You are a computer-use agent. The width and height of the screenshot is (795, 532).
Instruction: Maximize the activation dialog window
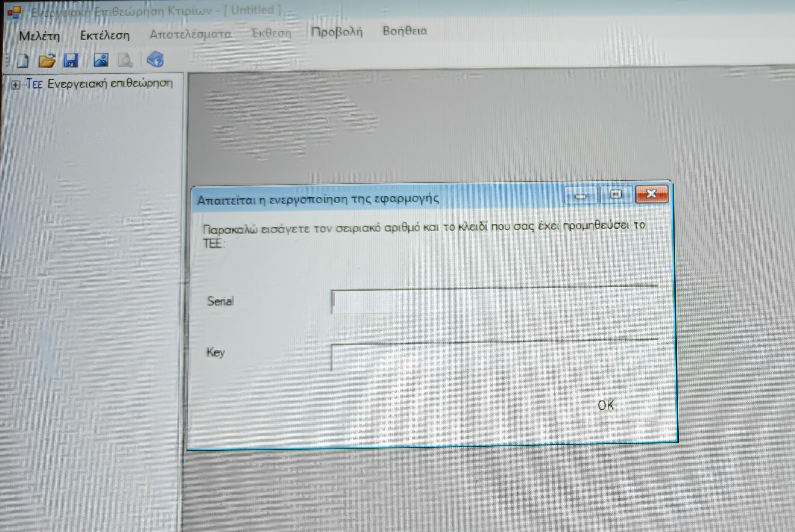(615, 194)
